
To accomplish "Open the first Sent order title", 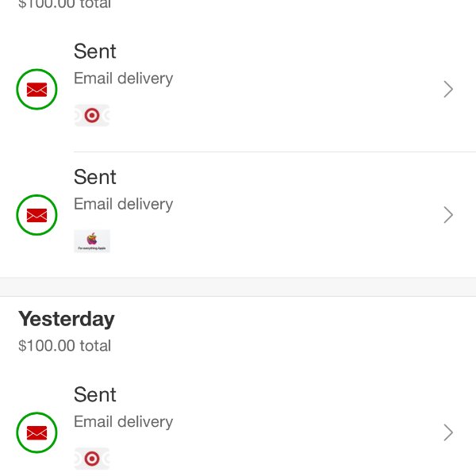I will [x=94, y=51].
